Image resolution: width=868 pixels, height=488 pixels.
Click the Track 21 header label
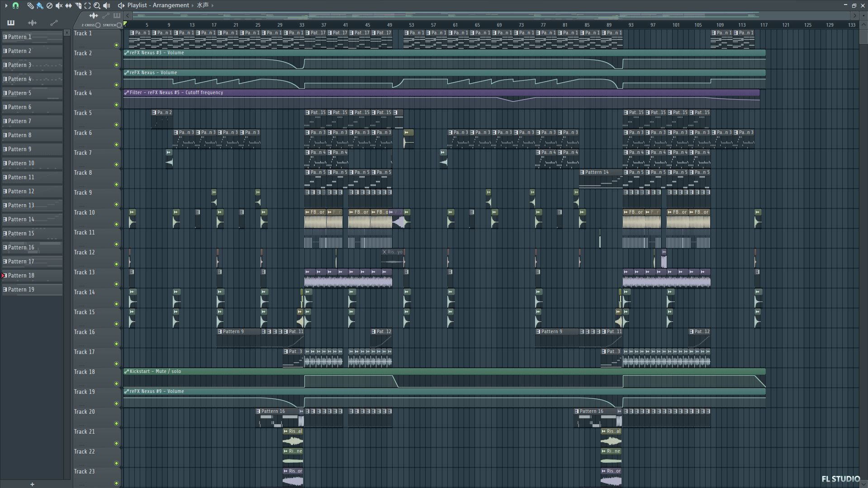84,432
